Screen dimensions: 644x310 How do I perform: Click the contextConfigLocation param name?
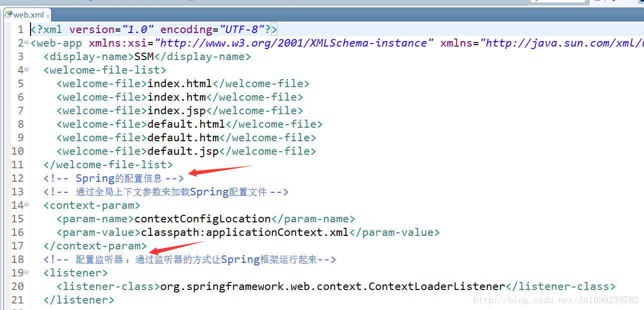[203, 219]
